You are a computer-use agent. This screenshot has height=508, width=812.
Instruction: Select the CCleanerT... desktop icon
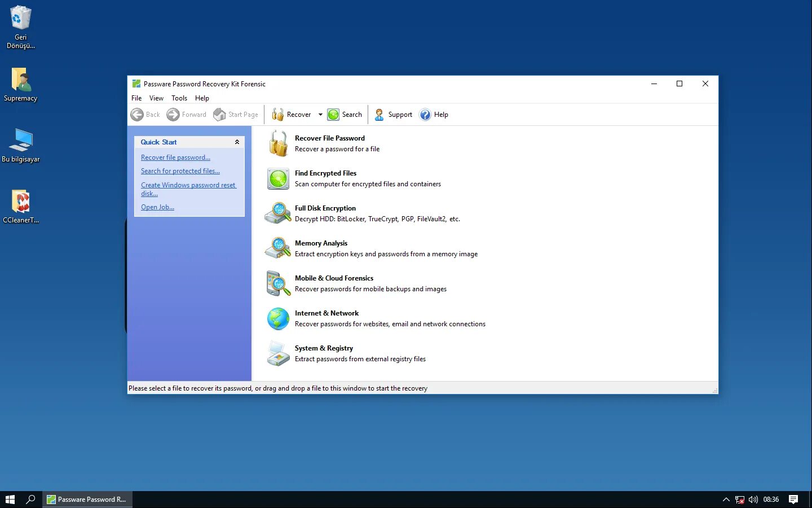[x=21, y=207]
